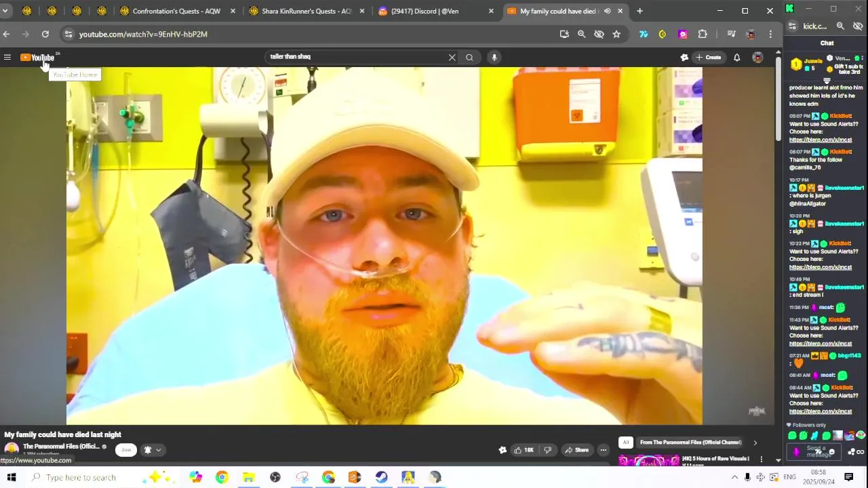Open the Chrome extensions puzzle menu
868x488 pixels.
[703, 34]
